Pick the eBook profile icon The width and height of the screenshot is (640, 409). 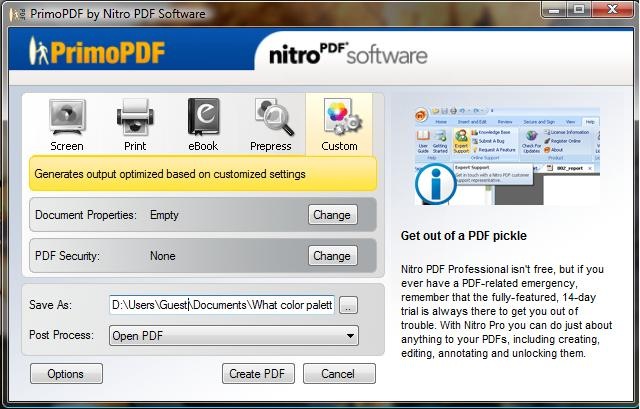tap(203, 117)
